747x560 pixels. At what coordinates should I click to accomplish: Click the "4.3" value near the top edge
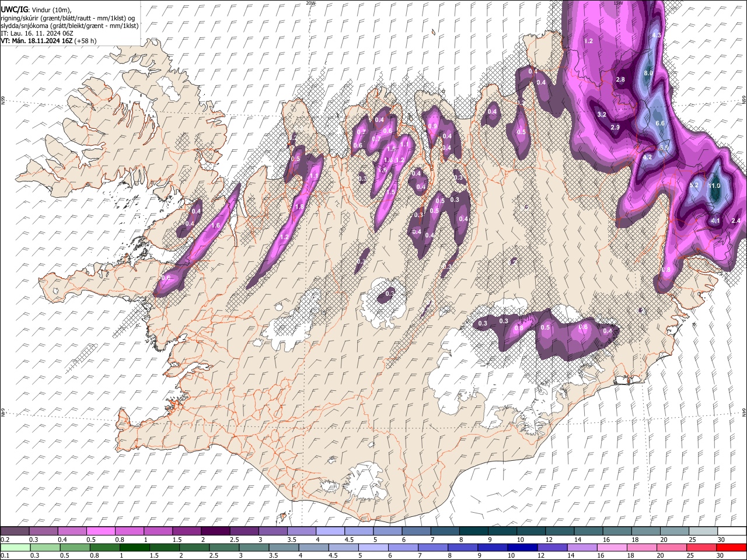(656, 35)
